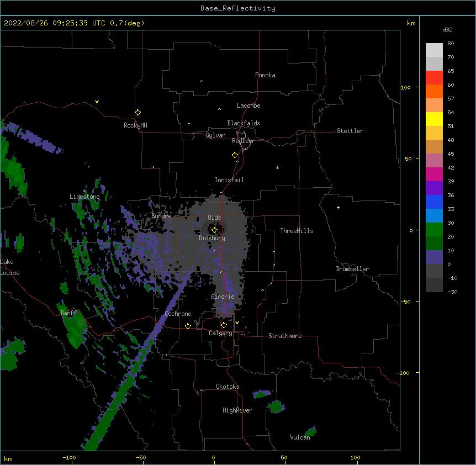Pick the slate-purple 0-10 dBZ legend color
The image size is (476, 465).
click(434, 257)
